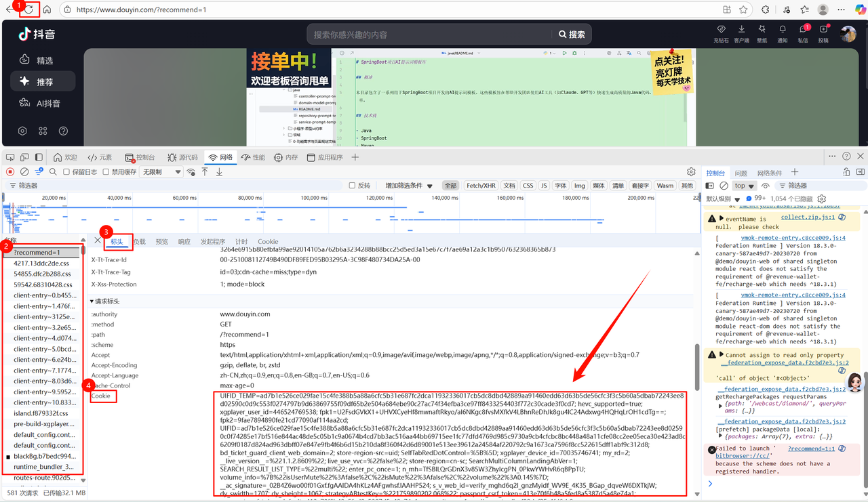Open console context top dropdown
Viewport: 868px width, 502px height.
click(x=745, y=186)
